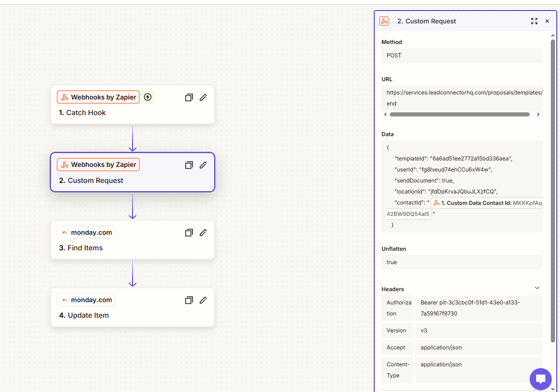Image resolution: width=560 pixels, height=392 pixels.
Task: Select the 4. Update Item step
Action: point(133,307)
